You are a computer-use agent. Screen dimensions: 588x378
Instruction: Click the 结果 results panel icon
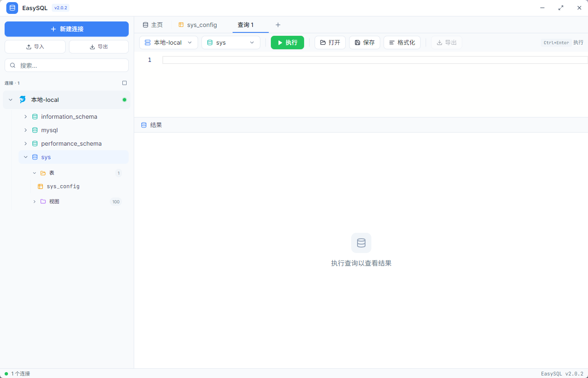coord(144,125)
